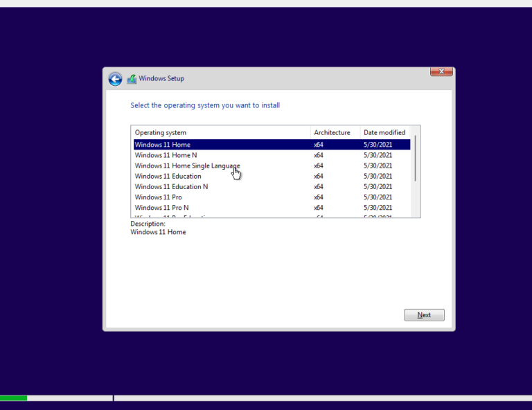This screenshot has height=410, width=532.
Task: Click the Windows Setup title icon
Action: click(132, 79)
